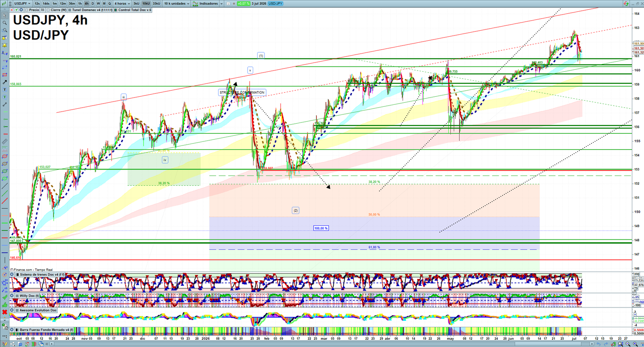Open the 10 k unidades dropdown

point(176,4)
